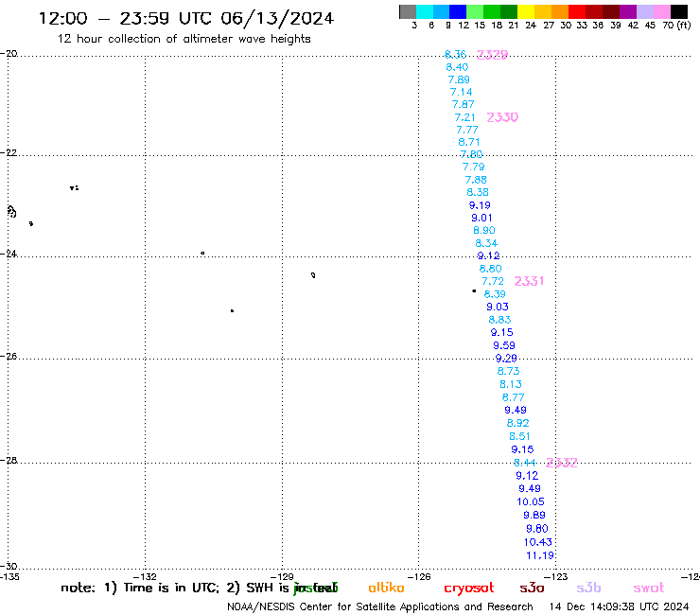
Task: Click the wave height value 7.88
Action: pyautogui.click(x=476, y=180)
